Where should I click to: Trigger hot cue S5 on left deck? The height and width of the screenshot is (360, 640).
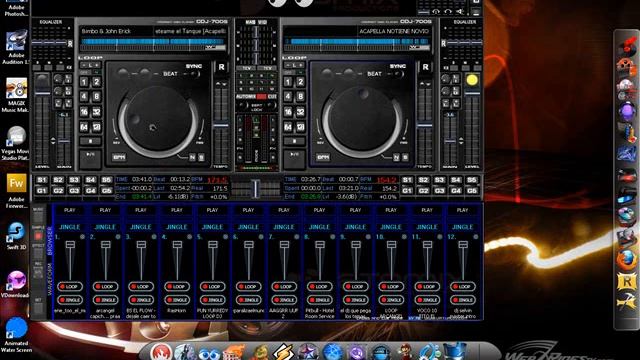pyautogui.click(x=106, y=180)
